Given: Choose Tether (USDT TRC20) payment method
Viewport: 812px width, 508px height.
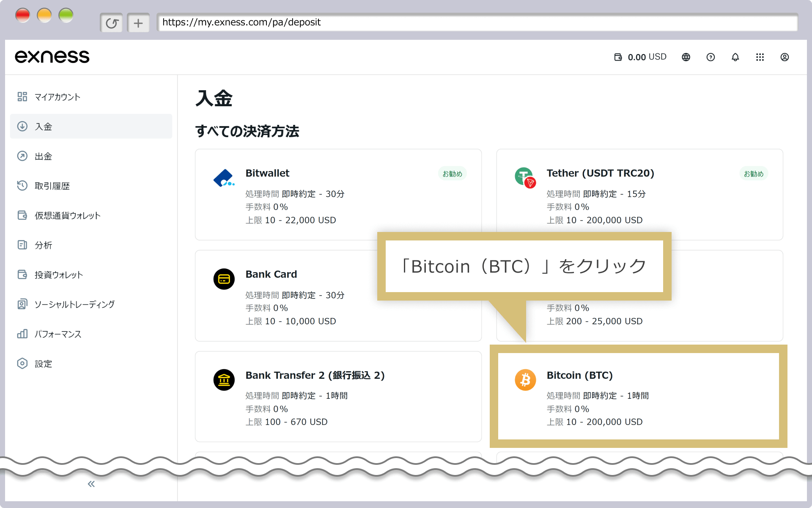Looking at the screenshot, I should (x=639, y=194).
